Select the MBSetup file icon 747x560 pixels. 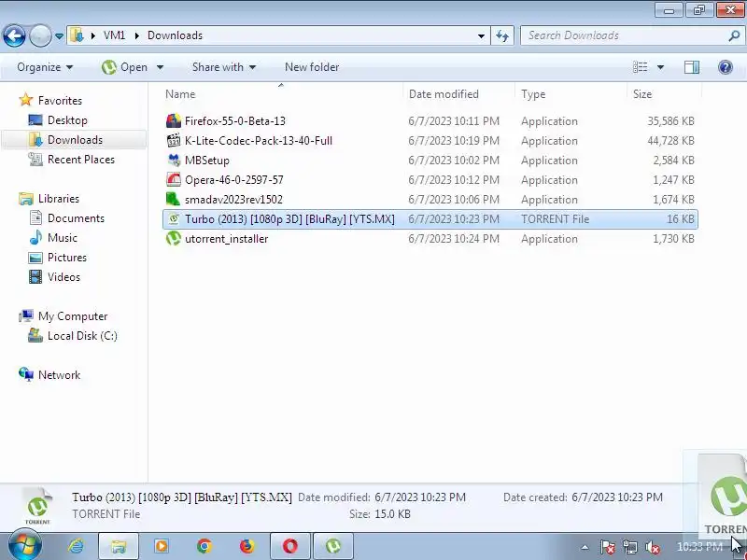tap(174, 160)
